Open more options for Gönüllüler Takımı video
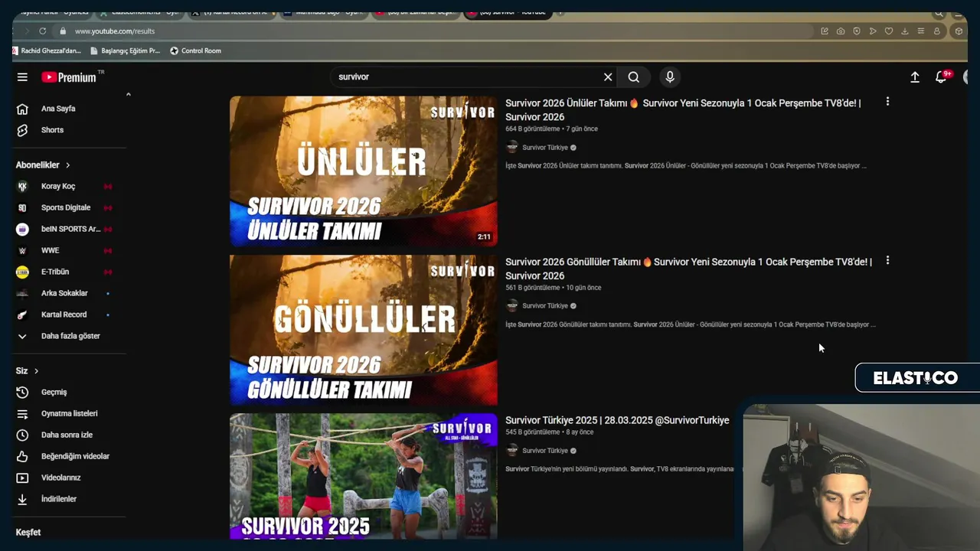The height and width of the screenshot is (551, 980). tap(887, 261)
